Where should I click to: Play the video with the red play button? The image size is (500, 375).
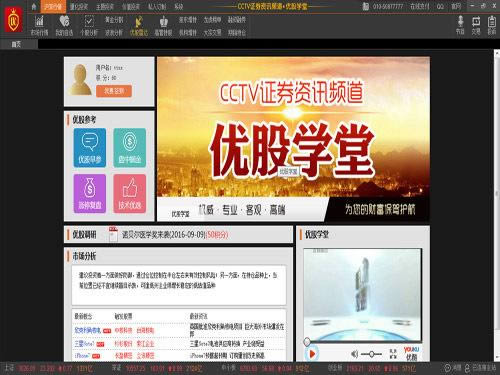[312, 354]
